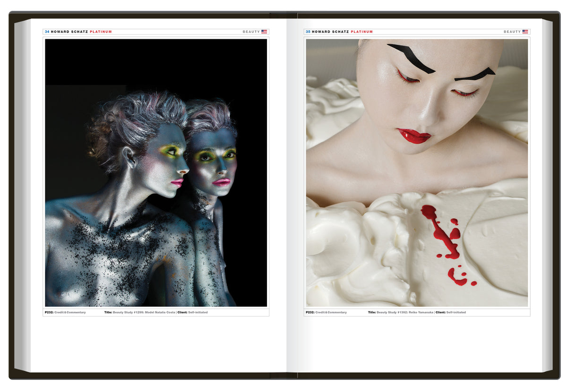Select the Beauty Study #1392 title caption
567x392 pixels.
click(401, 312)
